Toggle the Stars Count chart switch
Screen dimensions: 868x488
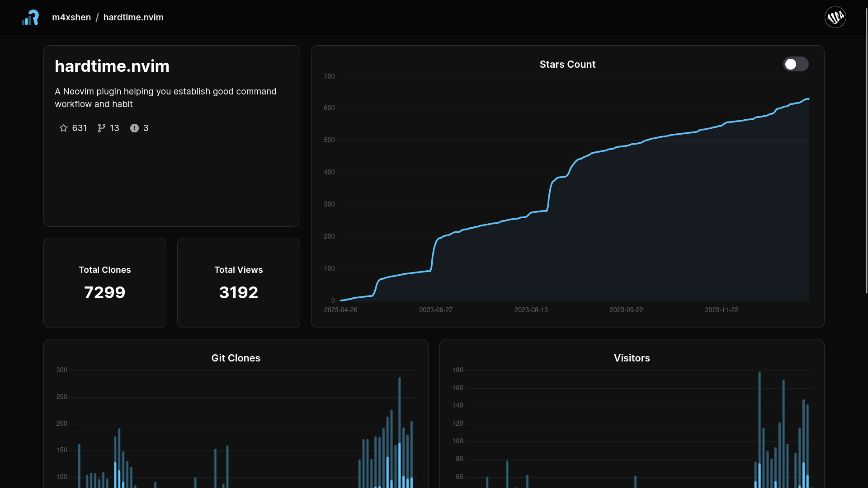(x=796, y=64)
